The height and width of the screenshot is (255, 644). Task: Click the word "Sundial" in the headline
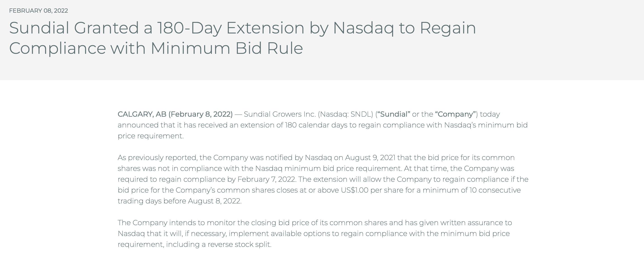click(x=39, y=28)
